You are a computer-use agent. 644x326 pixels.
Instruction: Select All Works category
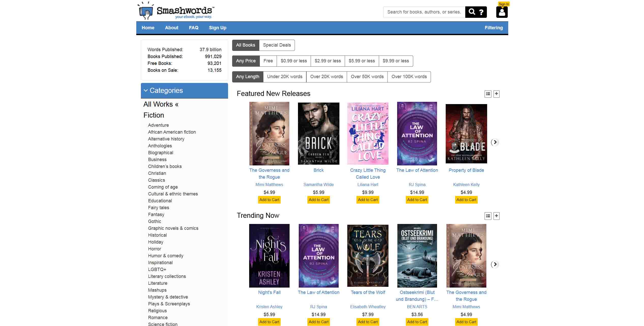(x=161, y=104)
